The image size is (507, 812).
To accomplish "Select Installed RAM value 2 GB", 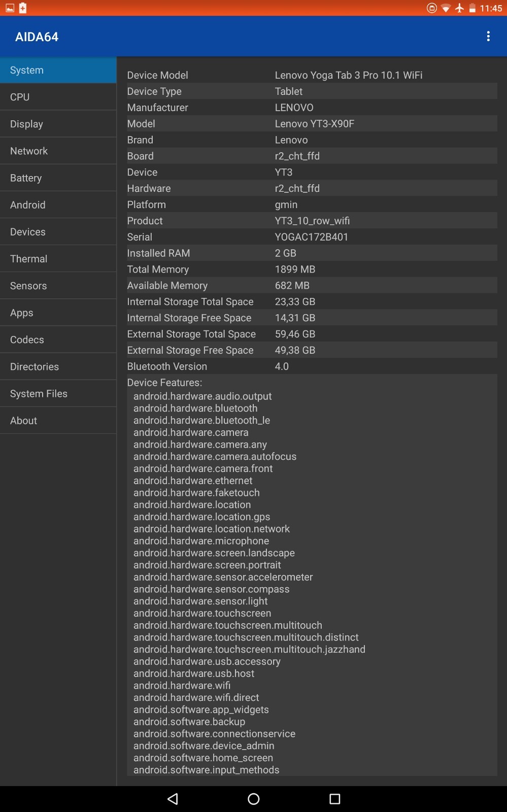I will click(x=286, y=253).
